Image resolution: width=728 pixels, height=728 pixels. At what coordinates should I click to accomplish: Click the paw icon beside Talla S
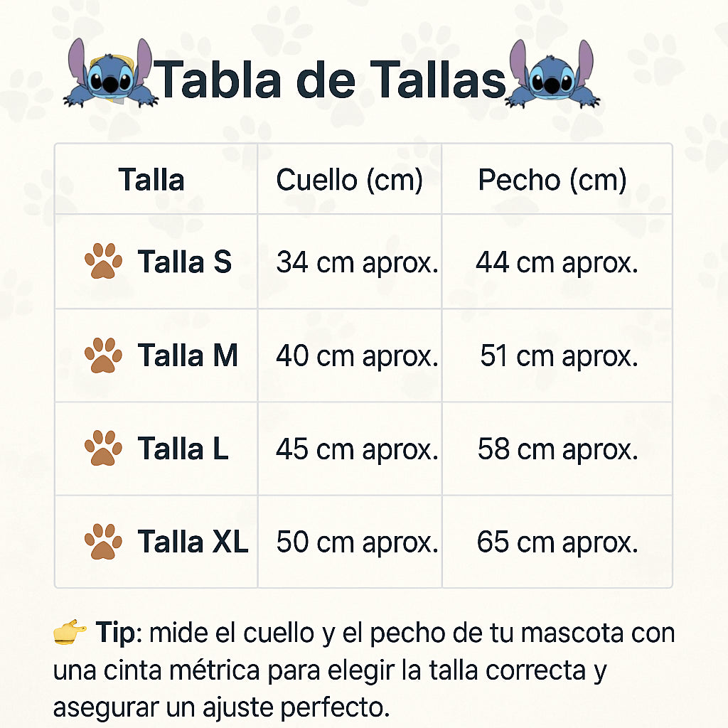[x=104, y=261]
